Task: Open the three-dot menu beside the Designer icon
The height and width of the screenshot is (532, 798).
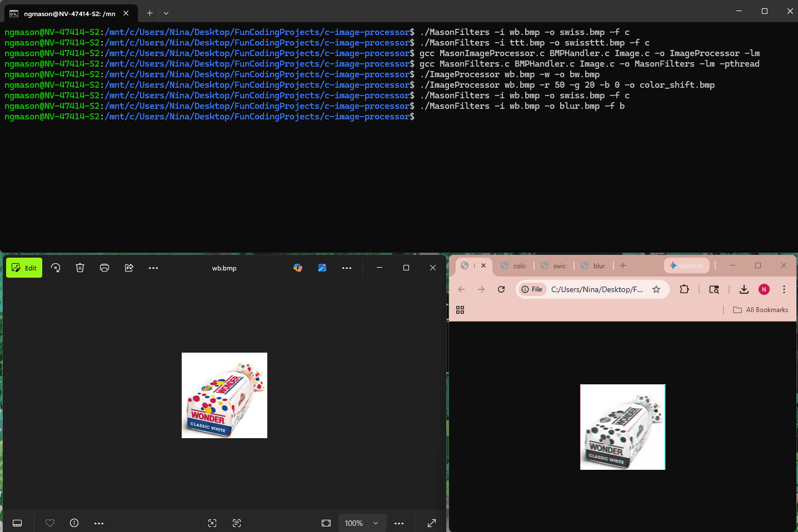Action: tap(347, 268)
